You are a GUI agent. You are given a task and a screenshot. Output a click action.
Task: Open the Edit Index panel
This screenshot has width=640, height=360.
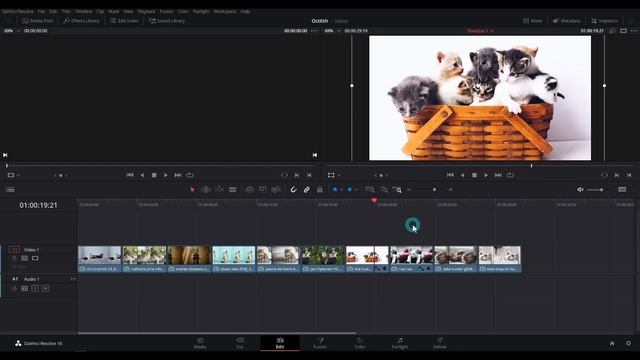(x=124, y=21)
